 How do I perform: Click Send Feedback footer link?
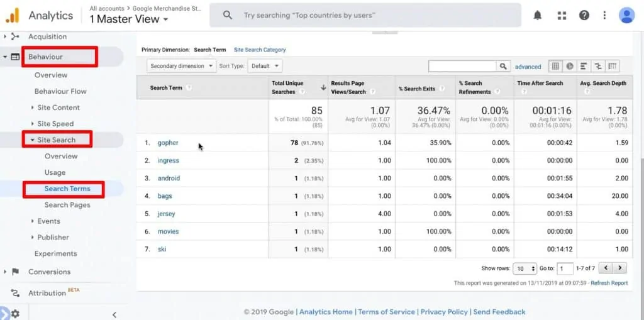click(499, 312)
